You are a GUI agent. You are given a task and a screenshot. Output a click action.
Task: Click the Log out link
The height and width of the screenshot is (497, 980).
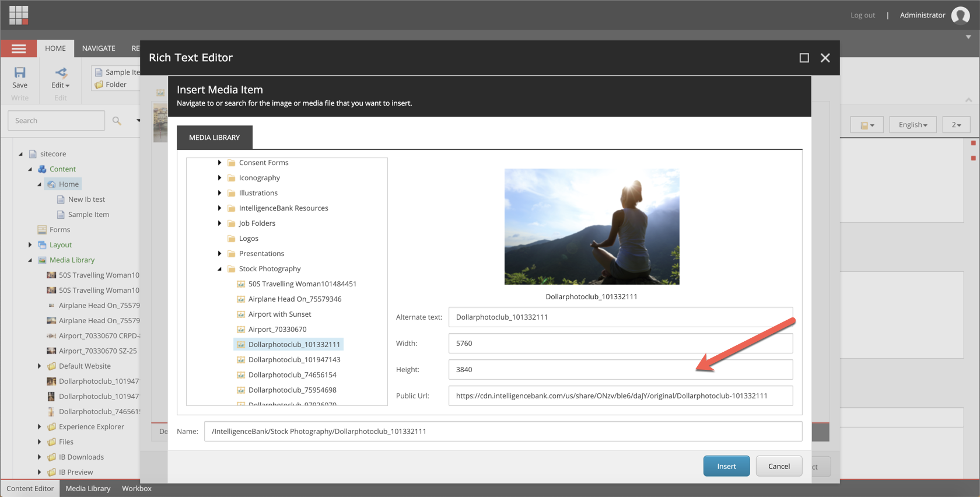862,15
